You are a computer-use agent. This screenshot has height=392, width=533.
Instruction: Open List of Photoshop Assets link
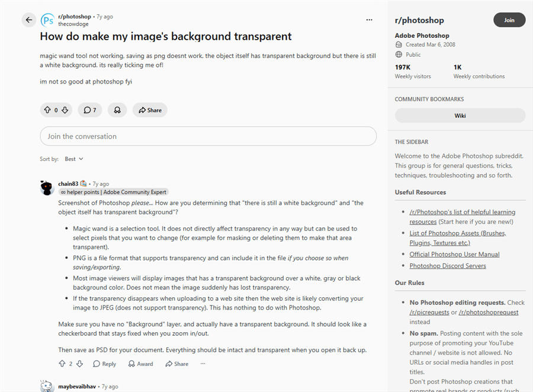coord(458,238)
